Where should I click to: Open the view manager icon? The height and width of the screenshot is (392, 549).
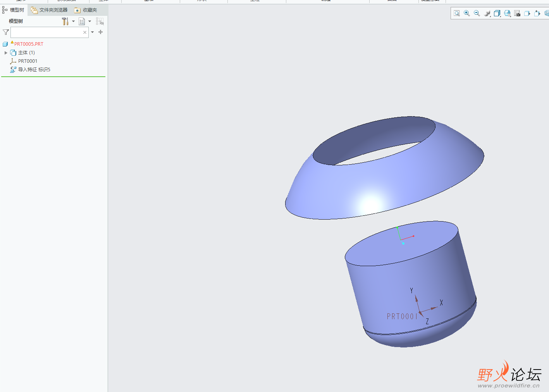click(x=507, y=14)
